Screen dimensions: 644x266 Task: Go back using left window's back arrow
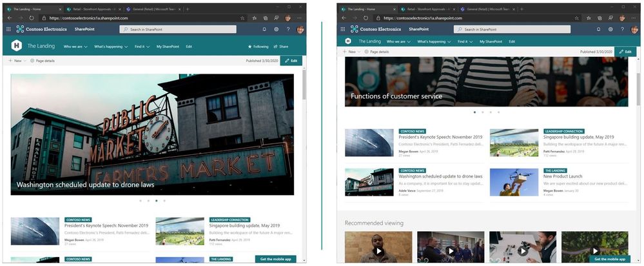click(10, 18)
